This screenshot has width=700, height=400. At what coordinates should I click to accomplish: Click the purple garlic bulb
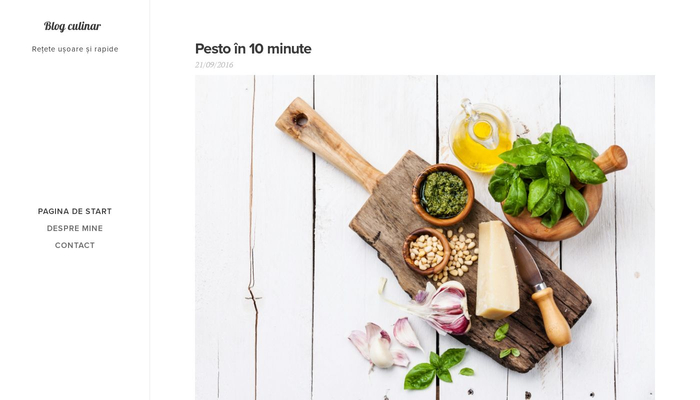coord(442,308)
